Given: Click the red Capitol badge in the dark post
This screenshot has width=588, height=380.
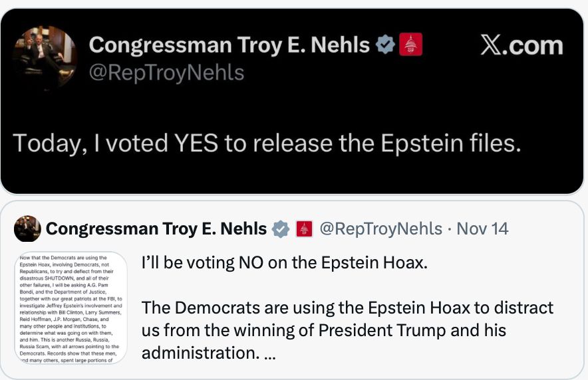Looking at the screenshot, I should [x=410, y=45].
